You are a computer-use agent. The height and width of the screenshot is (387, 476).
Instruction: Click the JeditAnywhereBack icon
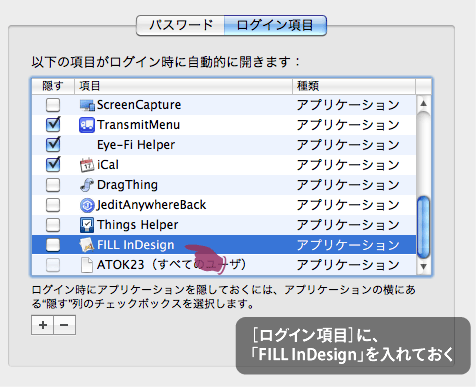87,205
